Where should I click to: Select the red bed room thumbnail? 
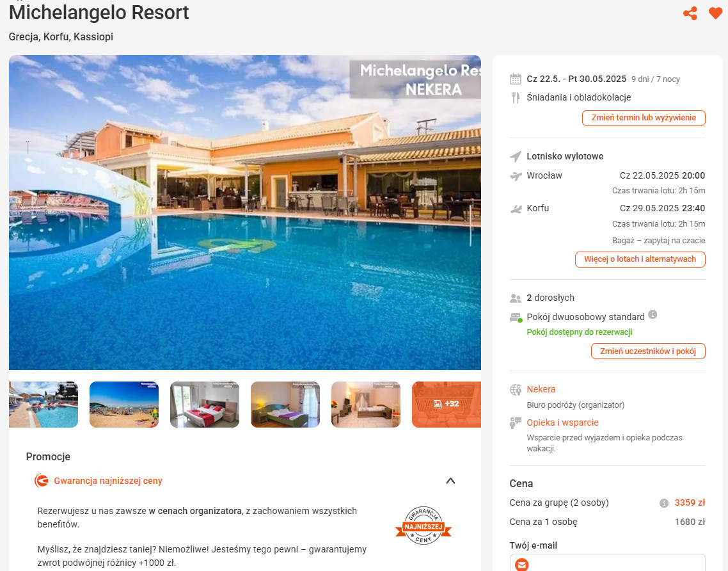coord(205,404)
